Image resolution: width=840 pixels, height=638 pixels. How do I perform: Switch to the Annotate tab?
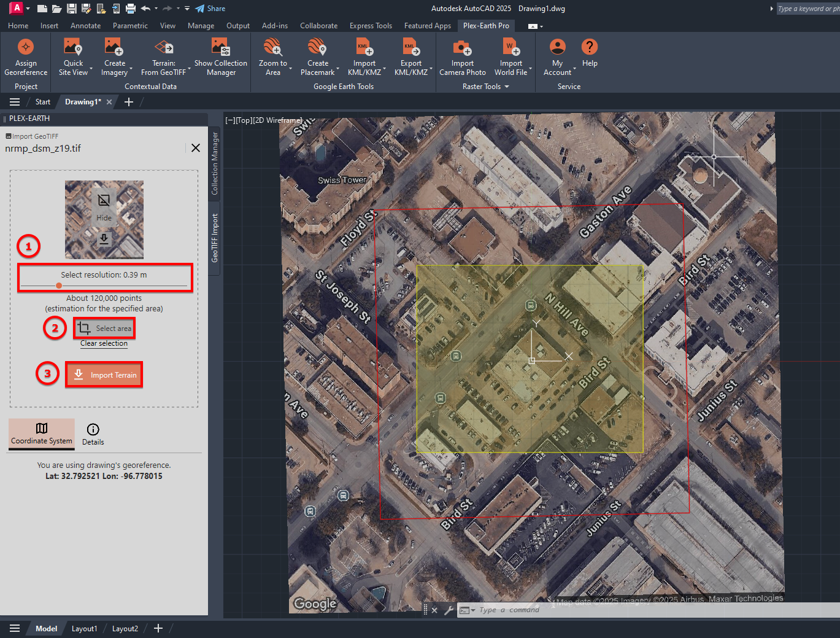click(85, 26)
